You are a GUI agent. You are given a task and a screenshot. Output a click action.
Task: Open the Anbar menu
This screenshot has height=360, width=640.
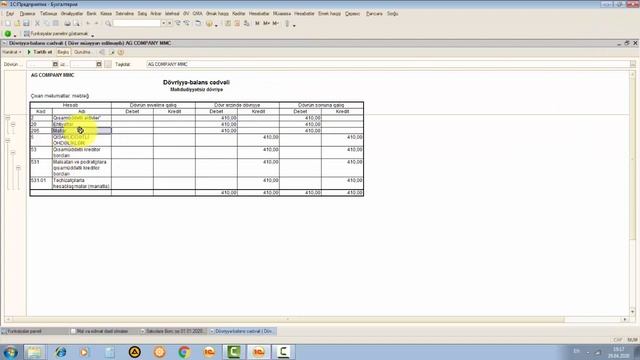coord(156,13)
